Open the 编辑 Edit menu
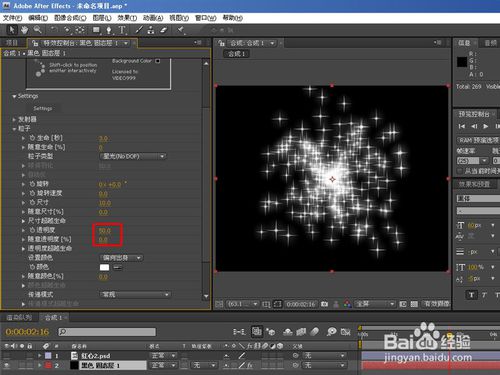Screen dimensions: 500x375 (x=38, y=18)
